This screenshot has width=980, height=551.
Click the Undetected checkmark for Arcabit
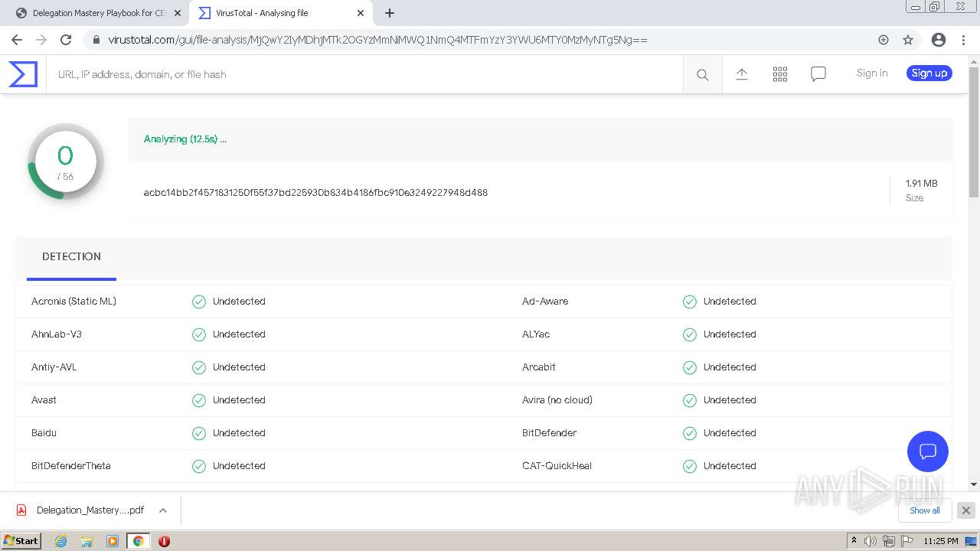690,367
